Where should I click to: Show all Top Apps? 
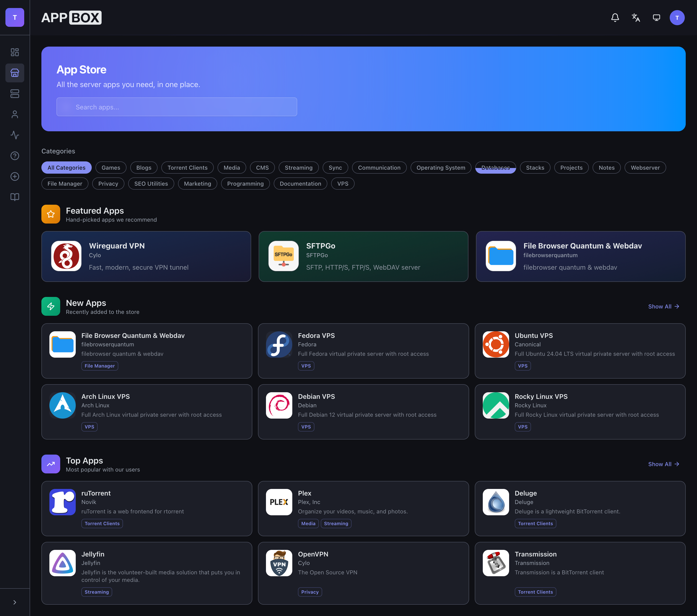664,464
